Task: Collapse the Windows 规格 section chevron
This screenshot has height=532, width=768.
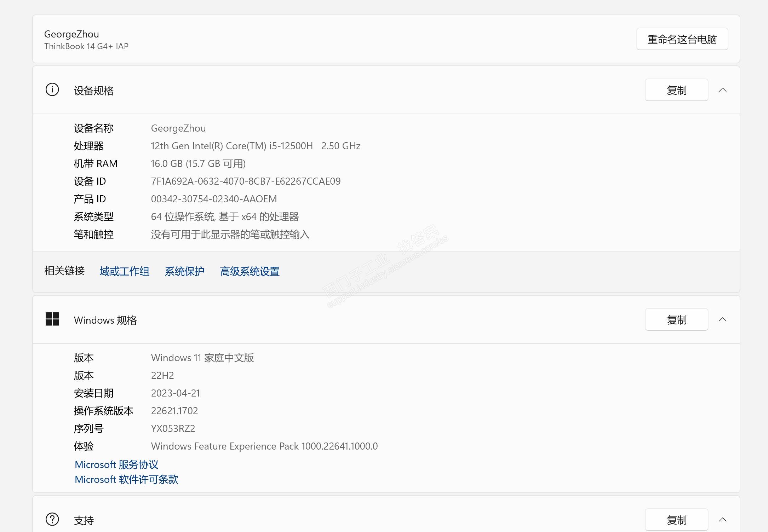Action: point(723,320)
